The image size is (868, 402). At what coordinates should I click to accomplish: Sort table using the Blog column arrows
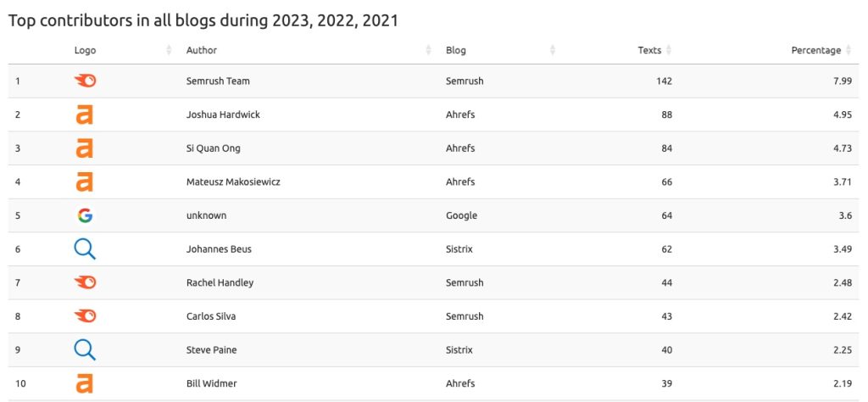[x=553, y=51]
